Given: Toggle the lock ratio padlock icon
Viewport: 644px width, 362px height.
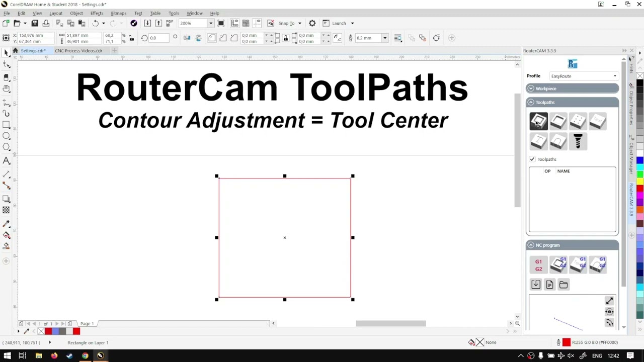Looking at the screenshot, I should (131, 38).
